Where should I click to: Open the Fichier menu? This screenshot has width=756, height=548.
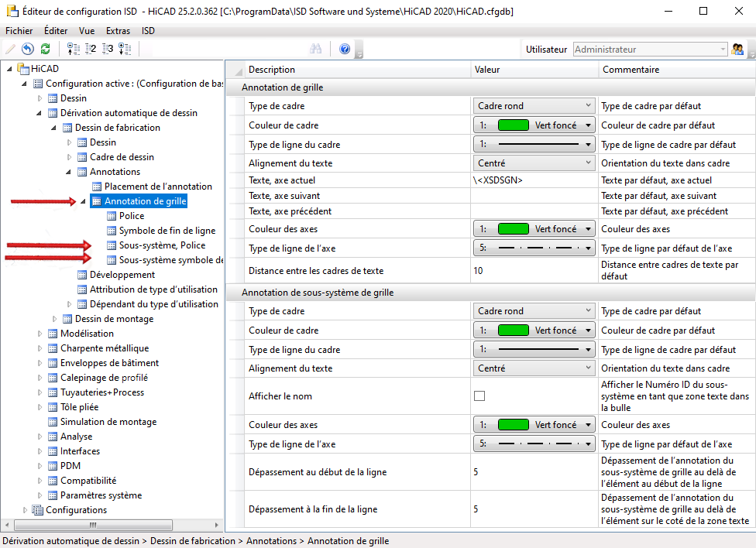click(x=20, y=31)
